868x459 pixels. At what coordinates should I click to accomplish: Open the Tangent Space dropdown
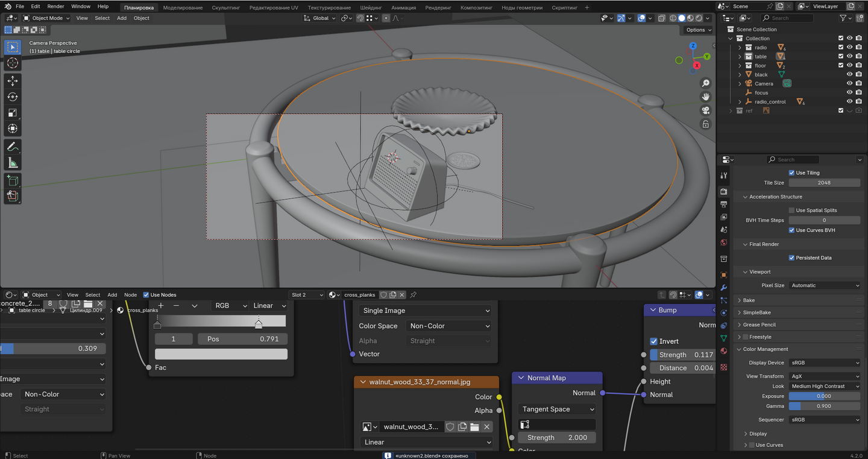(556, 409)
